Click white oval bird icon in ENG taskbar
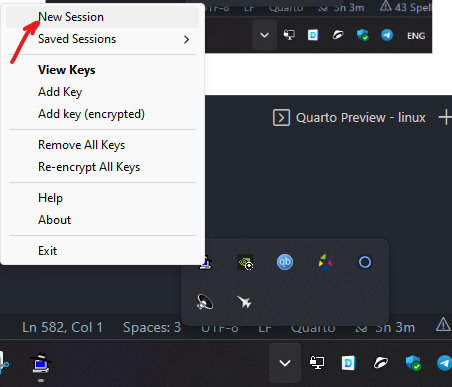452x387 pixels. pyautogui.click(x=338, y=35)
